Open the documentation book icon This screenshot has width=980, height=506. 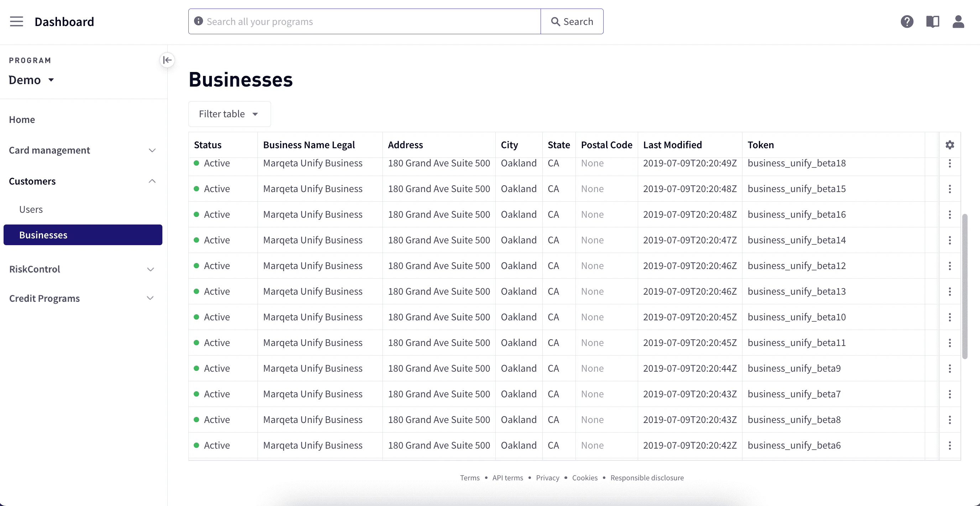click(x=932, y=22)
